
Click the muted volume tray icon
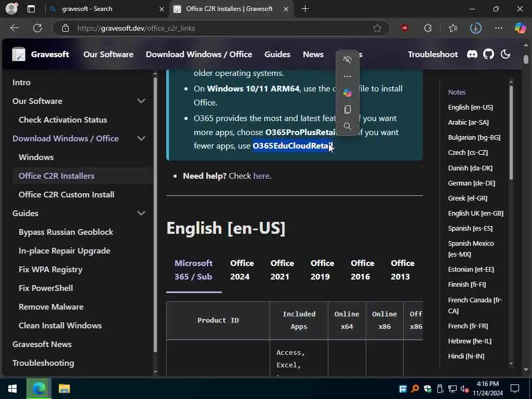(x=465, y=389)
